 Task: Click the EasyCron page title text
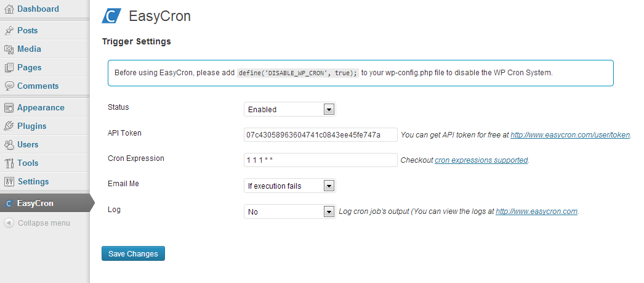pos(159,16)
